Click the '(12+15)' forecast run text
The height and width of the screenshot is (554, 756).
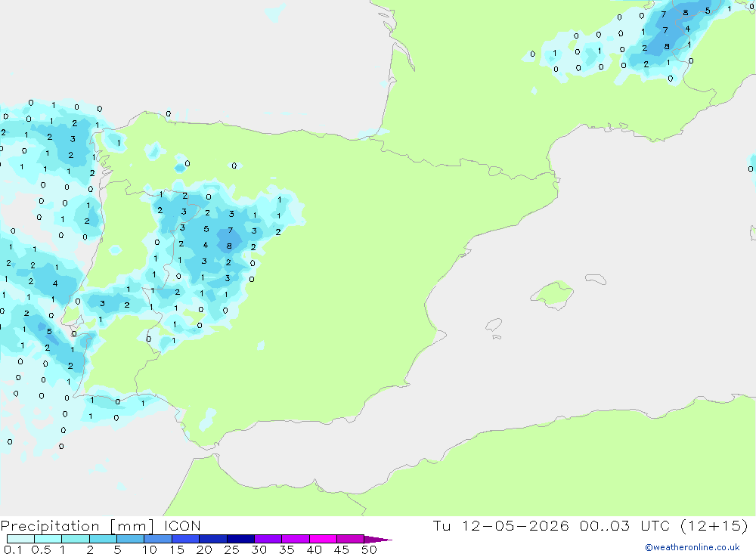[714, 526]
